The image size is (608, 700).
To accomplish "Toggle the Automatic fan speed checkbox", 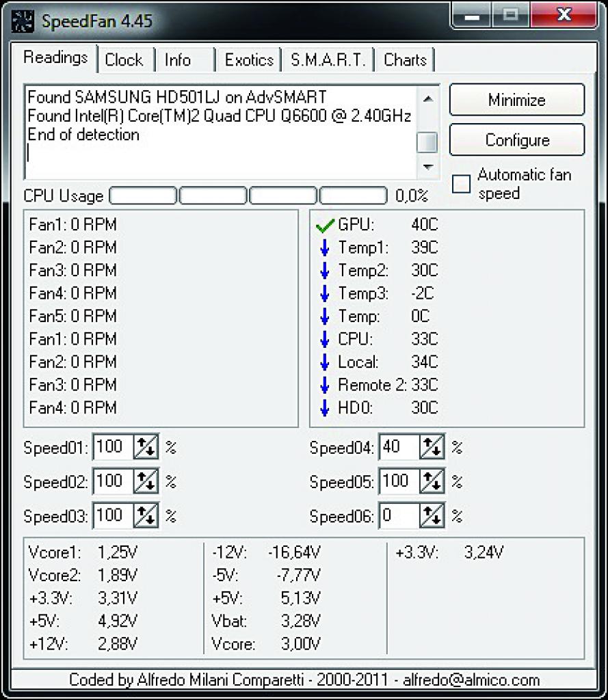I will point(461,184).
